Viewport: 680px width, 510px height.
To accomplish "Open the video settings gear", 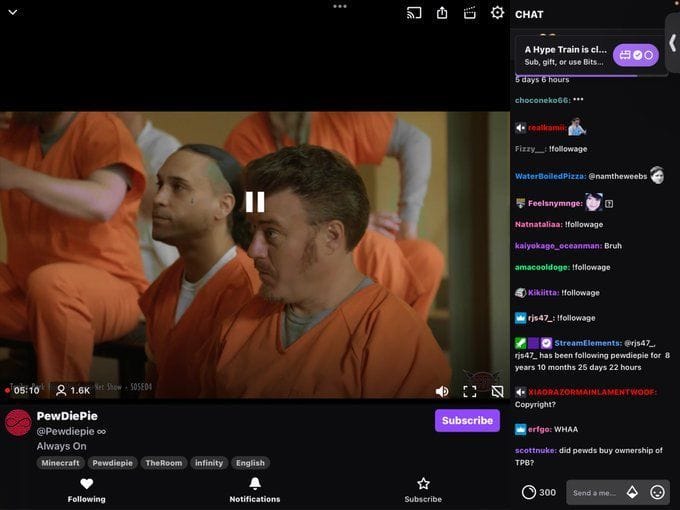I will point(497,13).
